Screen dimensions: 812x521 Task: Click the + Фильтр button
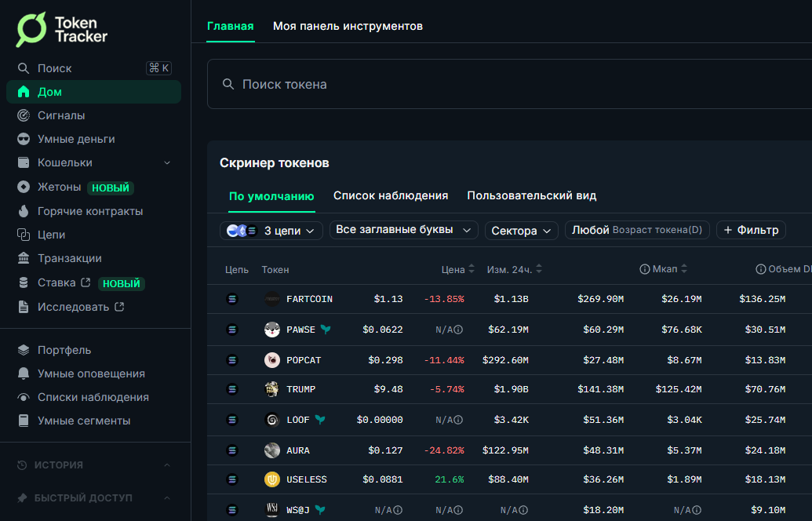coord(751,230)
